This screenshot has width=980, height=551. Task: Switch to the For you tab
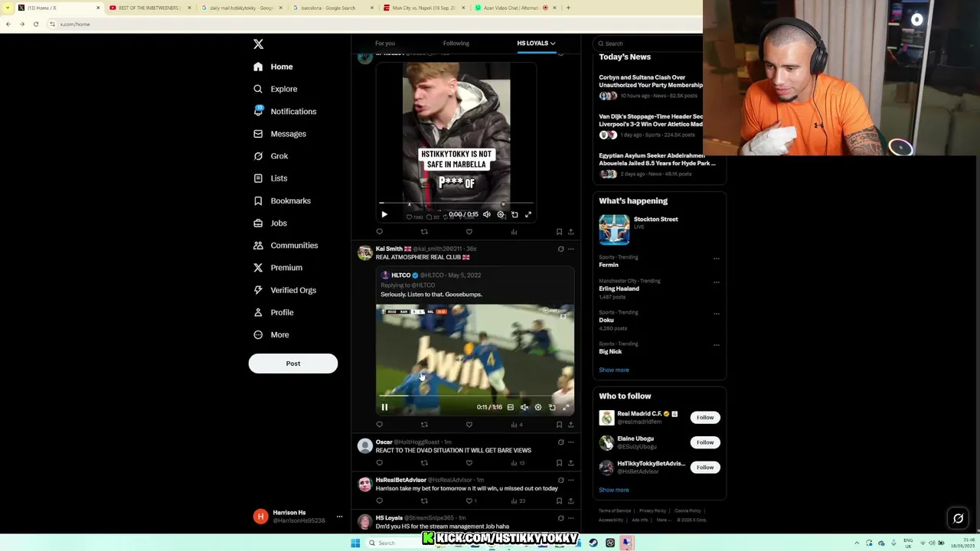click(385, 44)
